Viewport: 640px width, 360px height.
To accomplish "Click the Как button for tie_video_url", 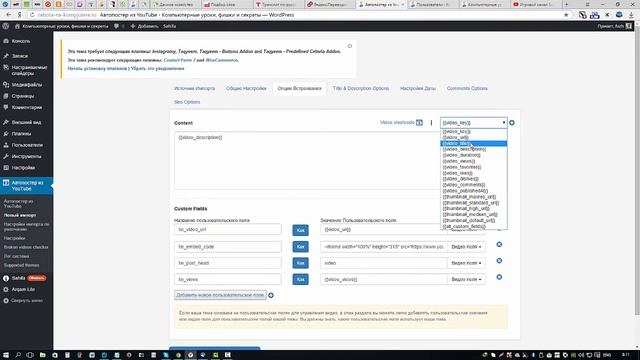I will tap(300, 231).
